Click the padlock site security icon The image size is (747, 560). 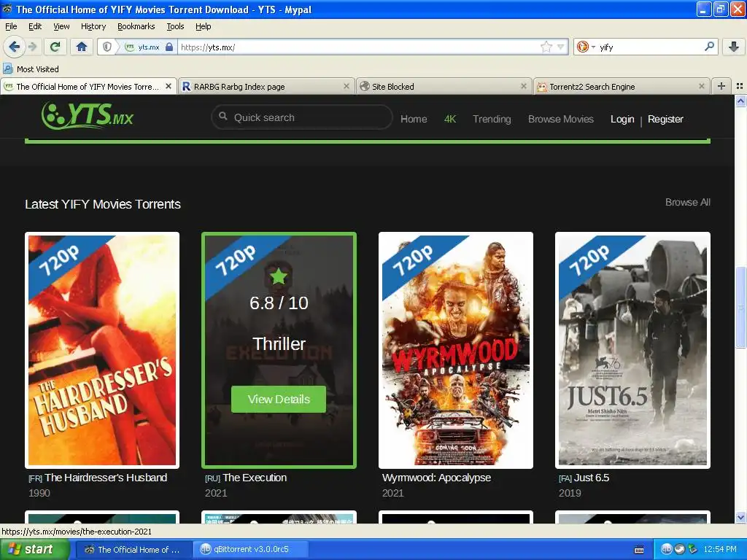(x=169, y=47)
